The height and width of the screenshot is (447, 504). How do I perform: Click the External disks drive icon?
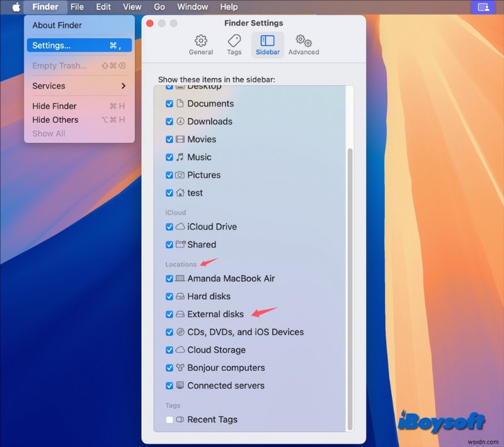180,314
